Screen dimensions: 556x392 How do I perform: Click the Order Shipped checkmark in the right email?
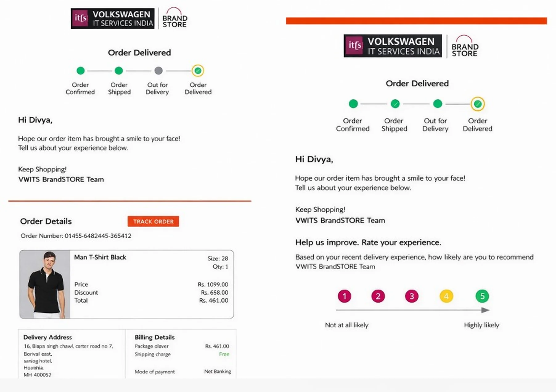click(x=395, y=104)
